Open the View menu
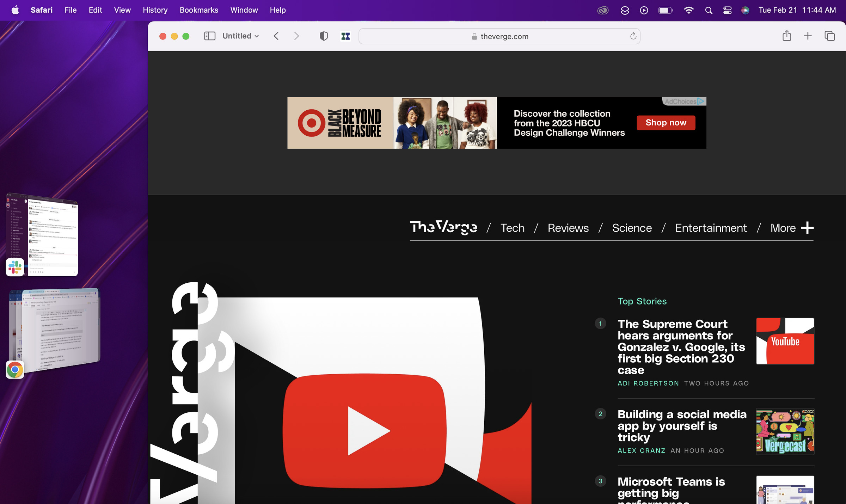 coord(122,10)
